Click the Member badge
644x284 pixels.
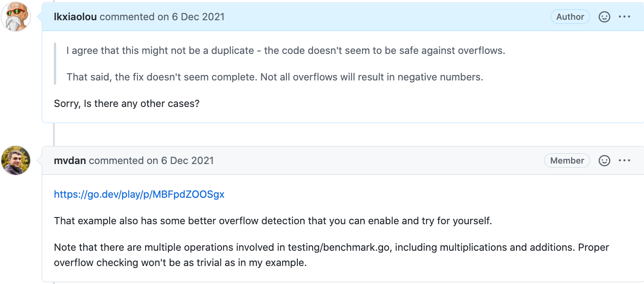pyautogui.click(x=567, y=161)
